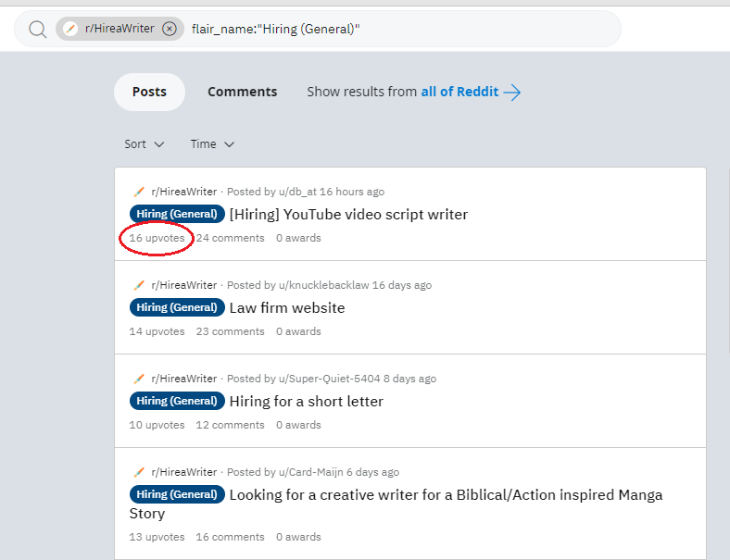The width and height of the screenshot is (730, 560).
Task: Open post Hiring for a short letter
Action: 307,402
